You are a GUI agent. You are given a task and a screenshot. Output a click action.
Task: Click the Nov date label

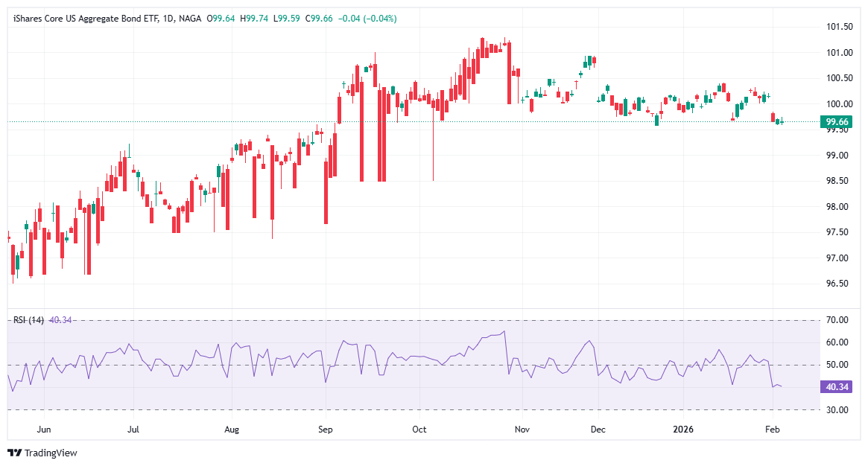pos(522,430)
